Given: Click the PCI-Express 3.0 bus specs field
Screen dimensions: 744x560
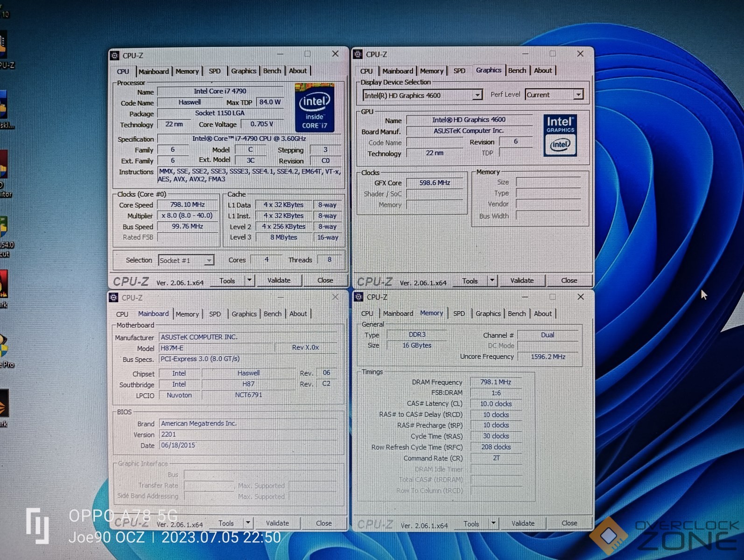Looking at the screenshot, I should pyautogui.click(x=247, y=359).
